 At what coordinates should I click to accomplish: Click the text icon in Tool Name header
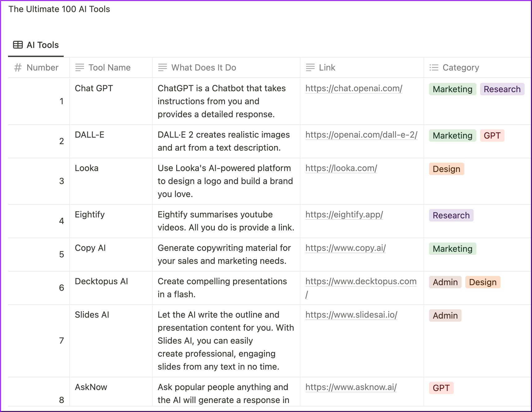[80, 67]
